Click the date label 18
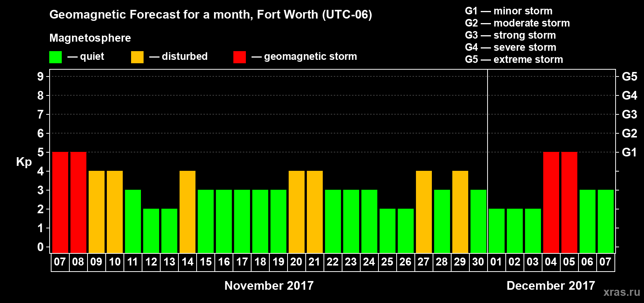The image size is (644, 303). pos(260,262)
